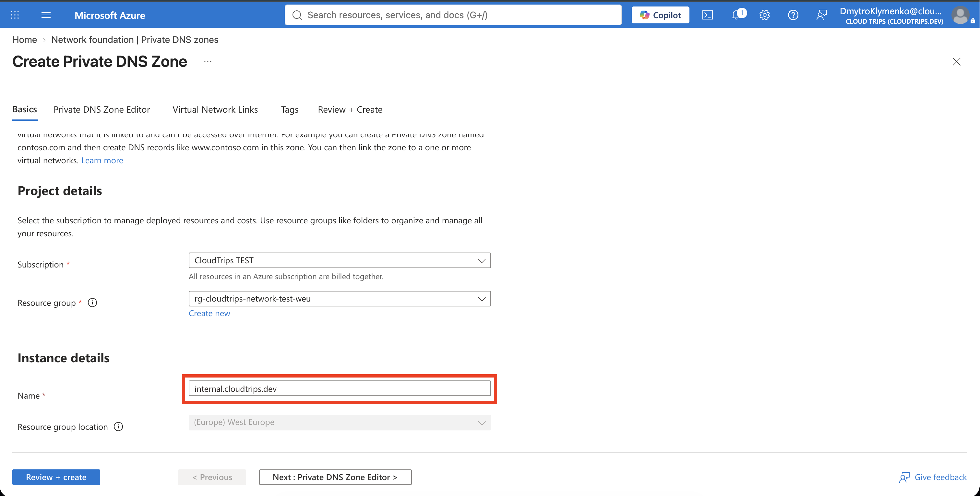Image resolution: width=980 pixels, height=496 pixels.
Task: Go to Home breadcrumb
Action: pyautogui.click(x=25, y=40)
